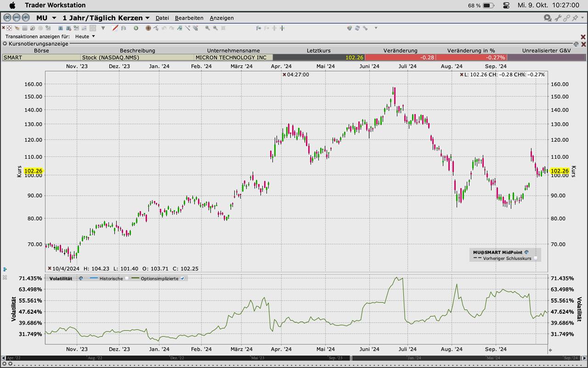Click the chat search icon at top right
The image size is (588, 368).
547,18
